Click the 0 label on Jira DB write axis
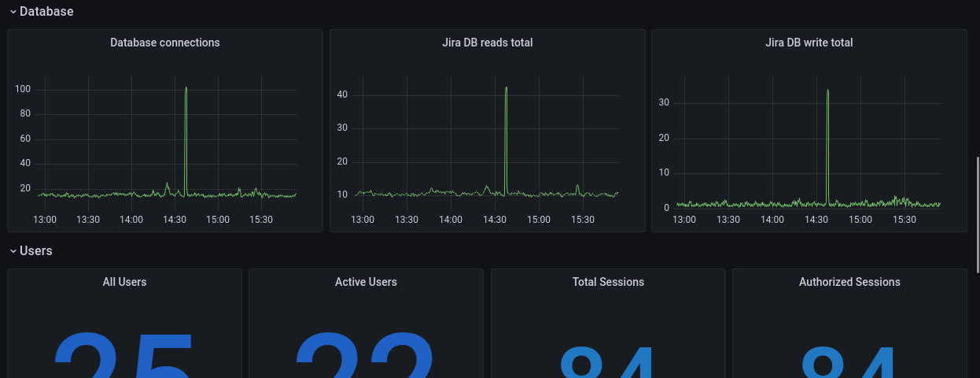 666,208
